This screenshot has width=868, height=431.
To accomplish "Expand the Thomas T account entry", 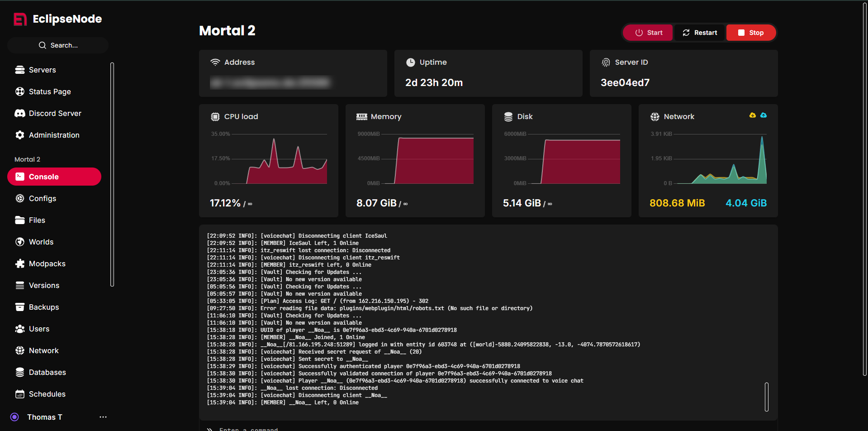I will click(x=44, y=417).
